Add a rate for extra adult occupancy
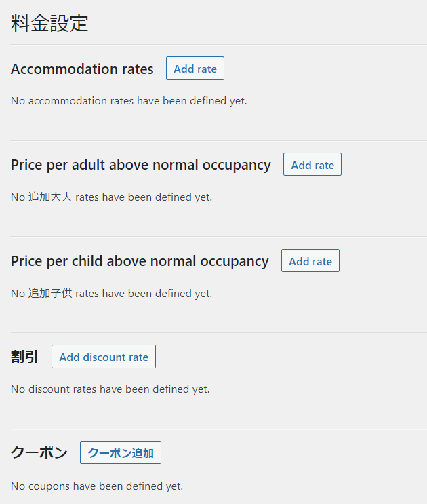Viewport: 427px width, 504px height. (x=312, y=165)
